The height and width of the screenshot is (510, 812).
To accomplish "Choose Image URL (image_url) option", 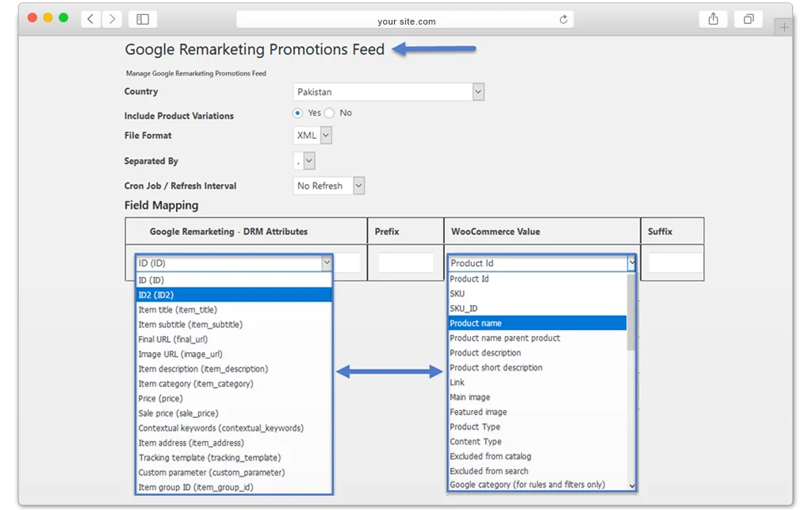I will 234,355.
